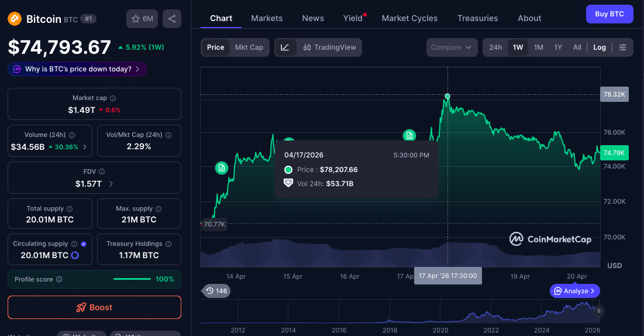The image size is (644, 336).
Task: Click the mini timeline range handle near 2026
Action: [x=599, y=311]
